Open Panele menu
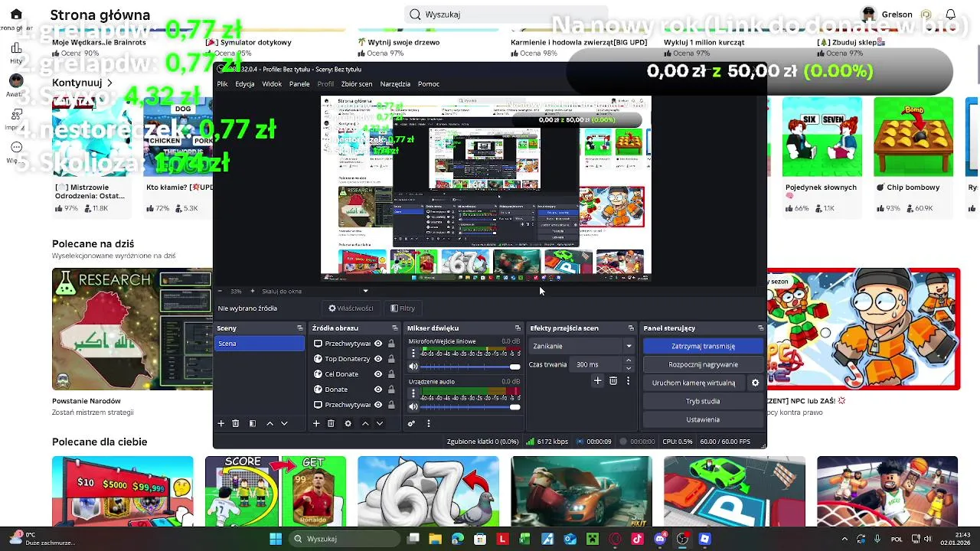Screen dimensions: 980x551 [x=299, y=84]
